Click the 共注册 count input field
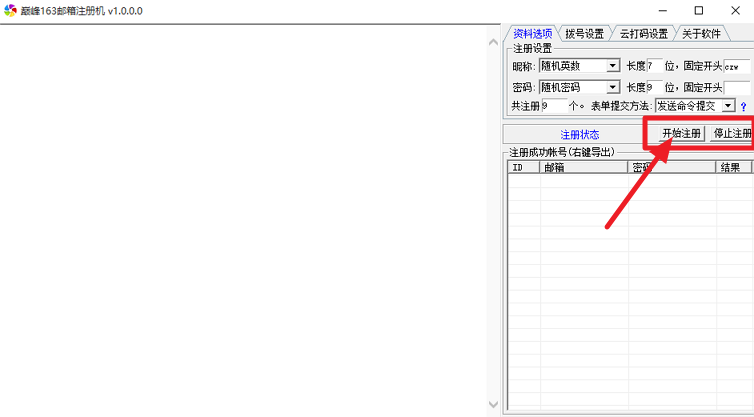754x417 pixels. [554, 106]
